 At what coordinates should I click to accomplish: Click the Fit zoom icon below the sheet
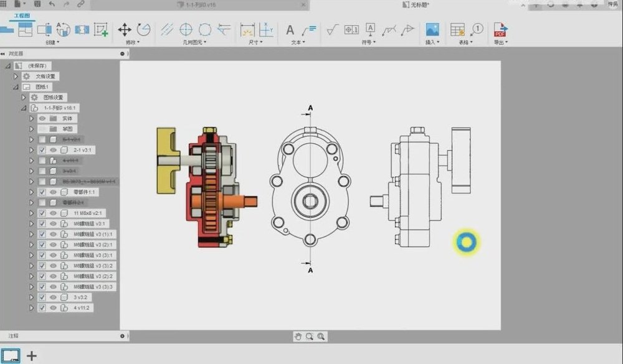321,337
